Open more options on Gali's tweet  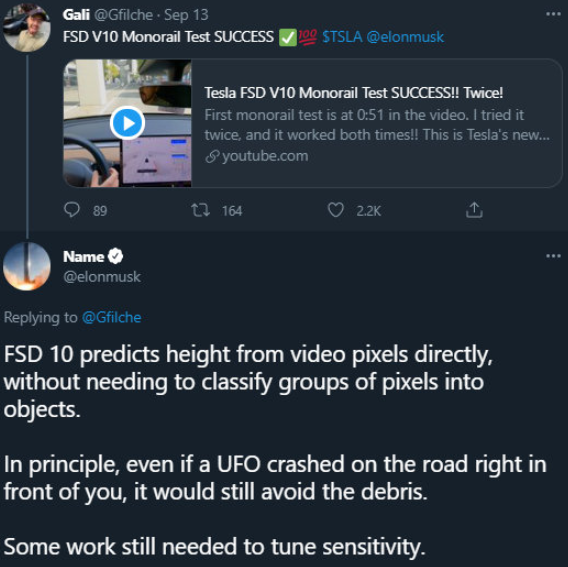coord(553,14)
